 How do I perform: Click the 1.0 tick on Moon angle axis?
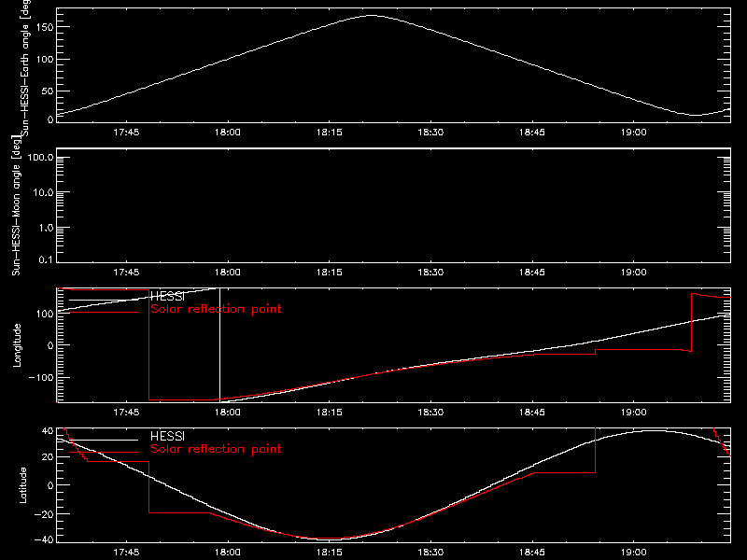pos(46,228)
